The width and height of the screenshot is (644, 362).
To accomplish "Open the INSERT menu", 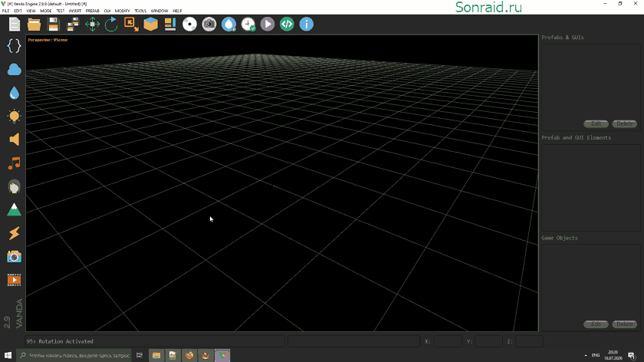I will coord(75,11).
